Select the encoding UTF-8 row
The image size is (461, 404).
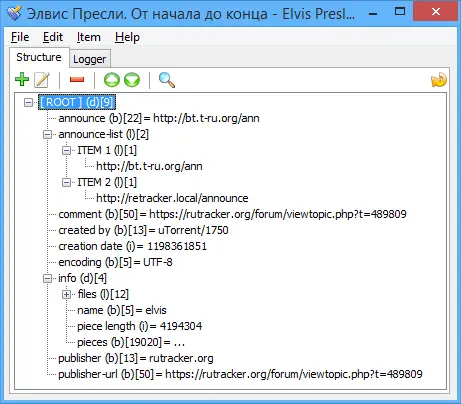115,262
